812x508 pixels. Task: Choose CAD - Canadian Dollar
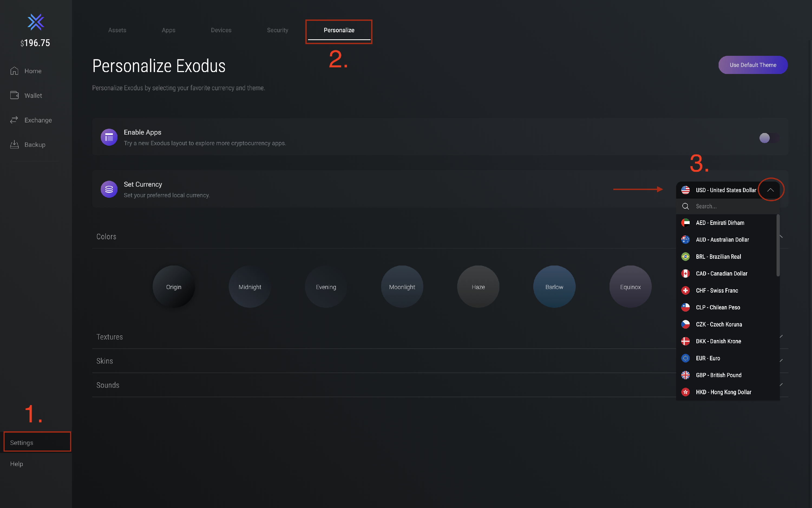pos(727,273)
